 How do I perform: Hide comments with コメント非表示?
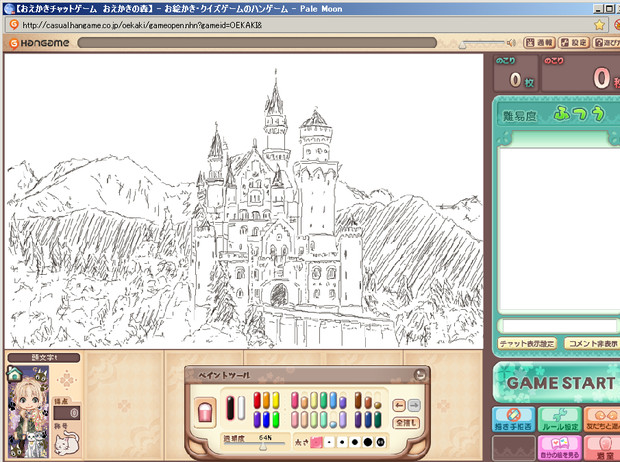tap(592, 343)
